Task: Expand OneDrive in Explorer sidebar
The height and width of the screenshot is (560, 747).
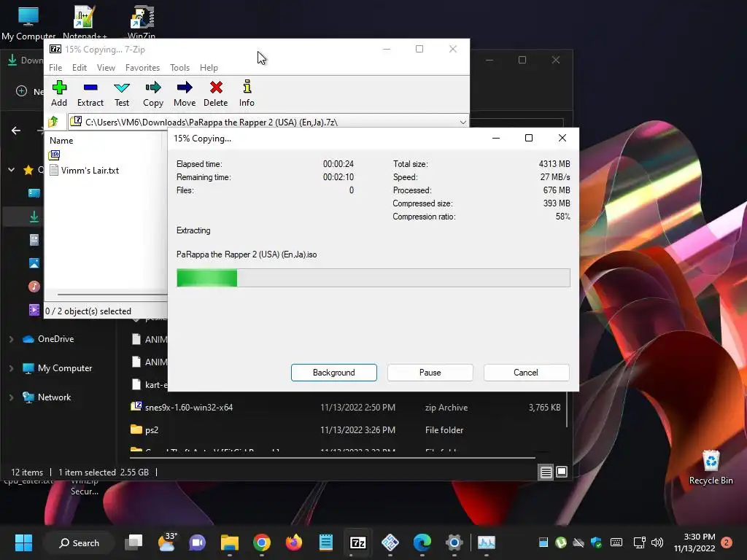Action: click(x=12, y=339)
